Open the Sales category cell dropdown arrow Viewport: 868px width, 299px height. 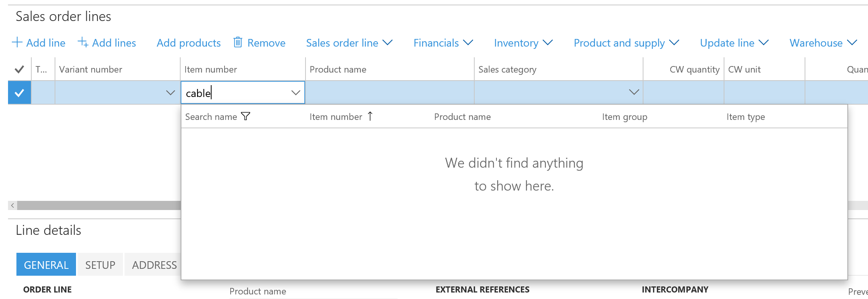(x=634, y=92)
